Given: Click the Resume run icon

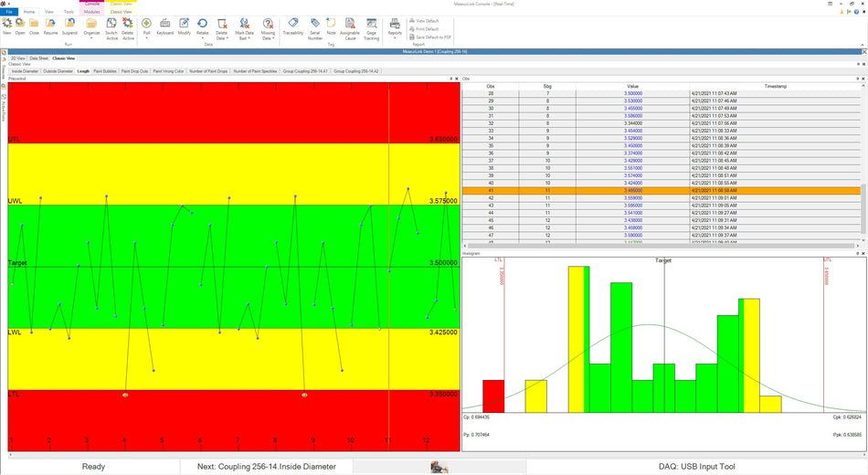Looking at the screenshot, I should pyautogui.click(x=50, y=25).
